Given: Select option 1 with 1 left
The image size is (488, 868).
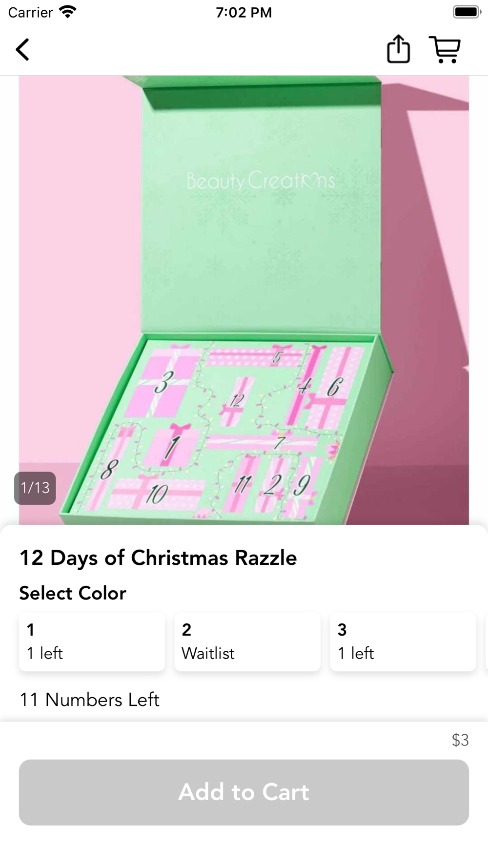Looking at the screenshot, I should (x=92, y=641).
